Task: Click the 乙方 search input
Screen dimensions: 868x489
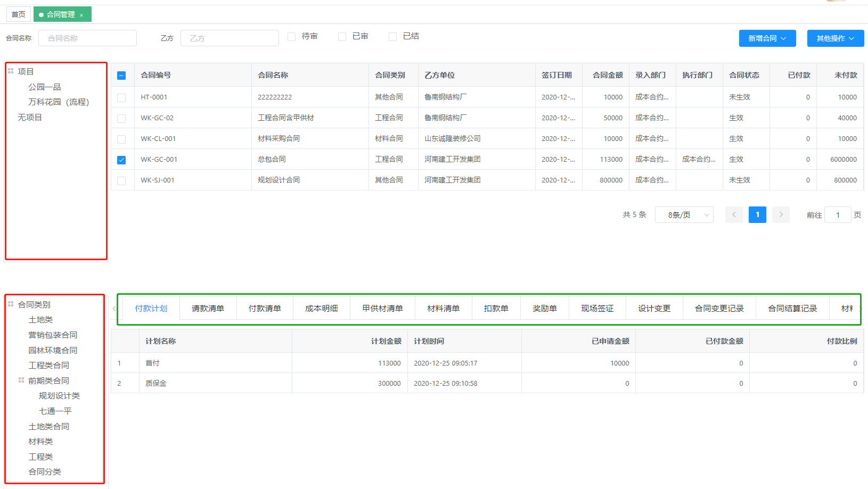Action: pos(230,38)
